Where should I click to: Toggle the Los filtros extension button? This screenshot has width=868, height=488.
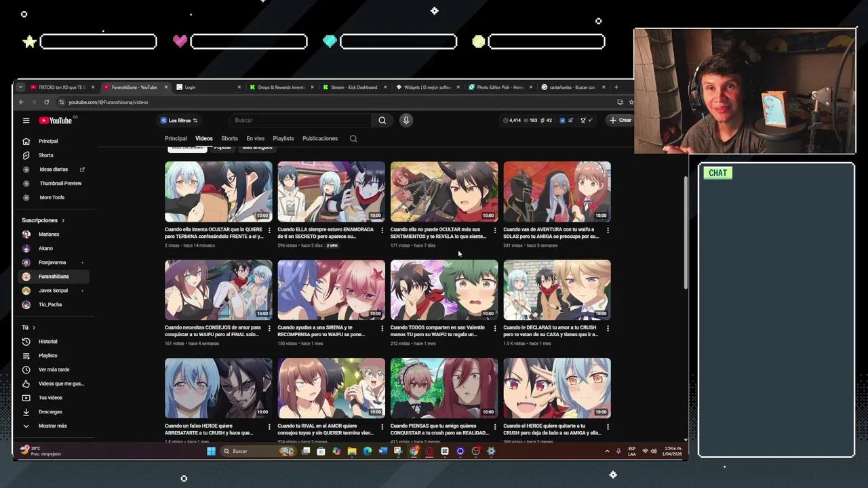click(x=179, y=121)
